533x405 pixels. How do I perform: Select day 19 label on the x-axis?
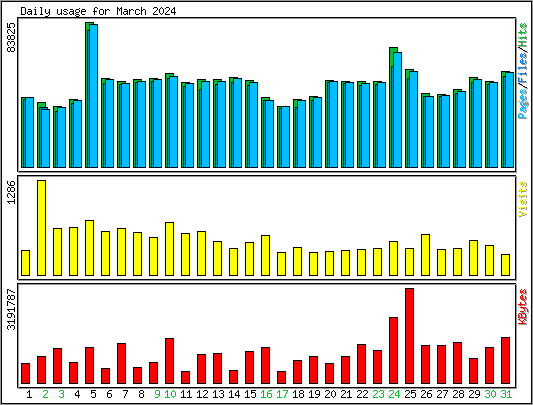tap(314, 394)
